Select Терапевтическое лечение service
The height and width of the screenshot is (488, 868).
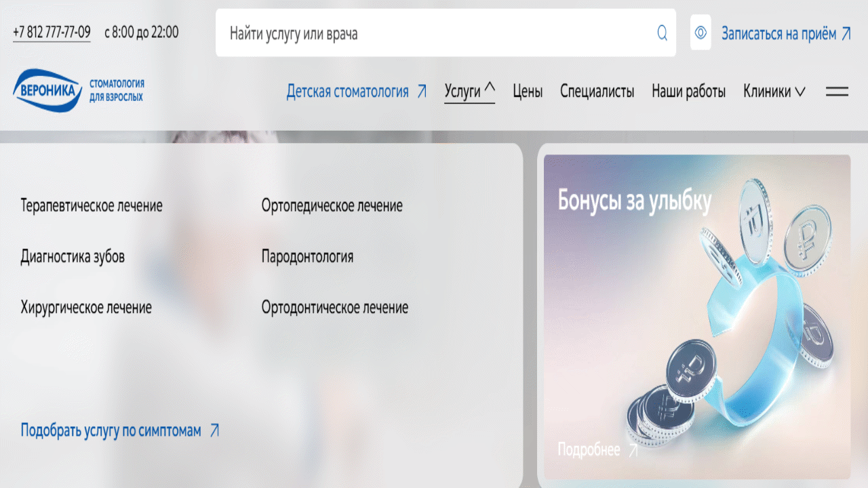click(x=92, y=205)
